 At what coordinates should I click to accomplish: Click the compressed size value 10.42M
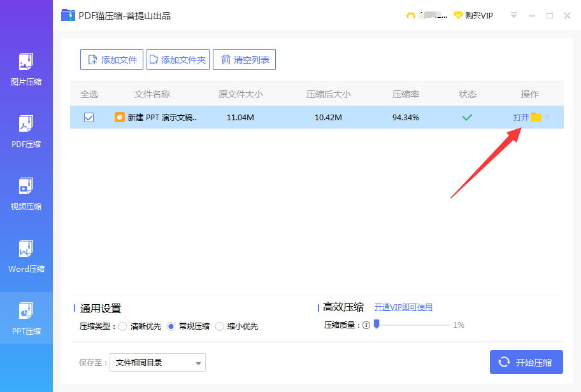328,117
